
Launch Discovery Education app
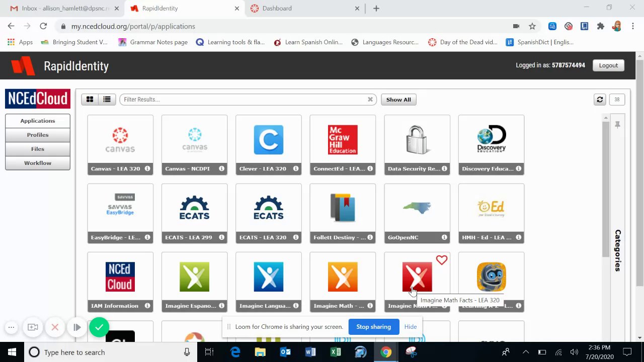(x=491, y=145)
